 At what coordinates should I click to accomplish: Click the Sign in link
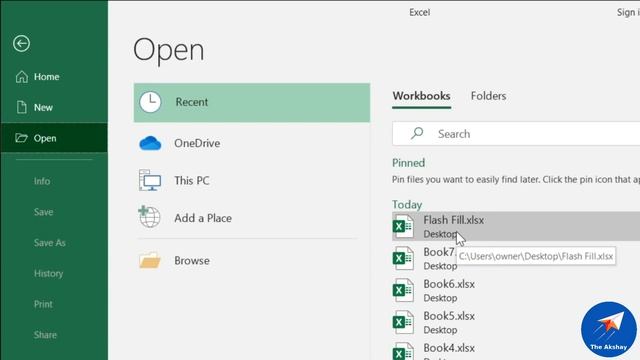[x=628, y=12]
